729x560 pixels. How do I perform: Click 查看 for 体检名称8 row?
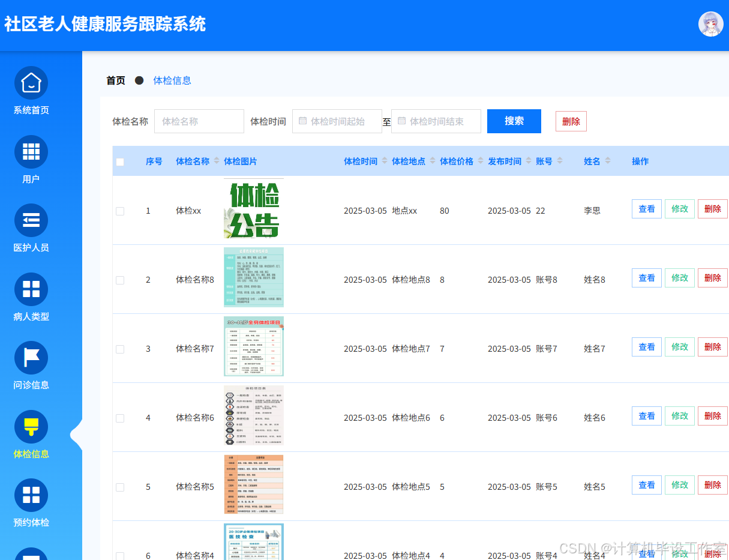(x=647, y=278)
